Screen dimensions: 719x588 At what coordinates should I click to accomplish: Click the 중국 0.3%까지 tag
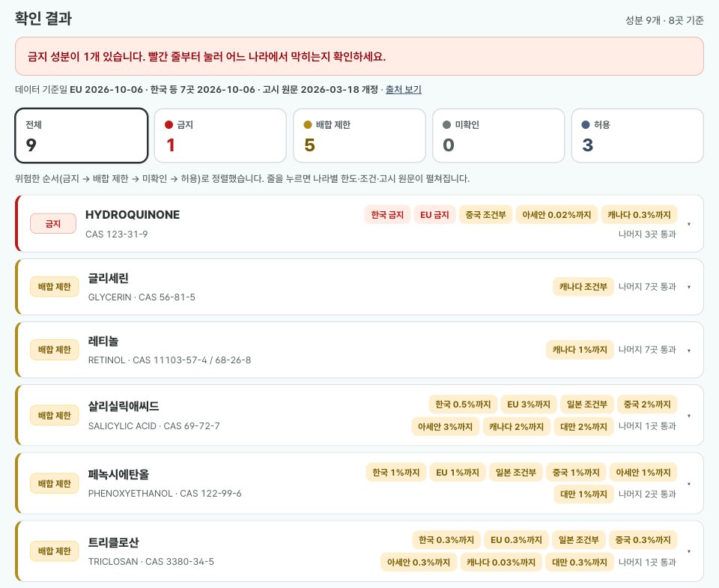tap(643, 540)
